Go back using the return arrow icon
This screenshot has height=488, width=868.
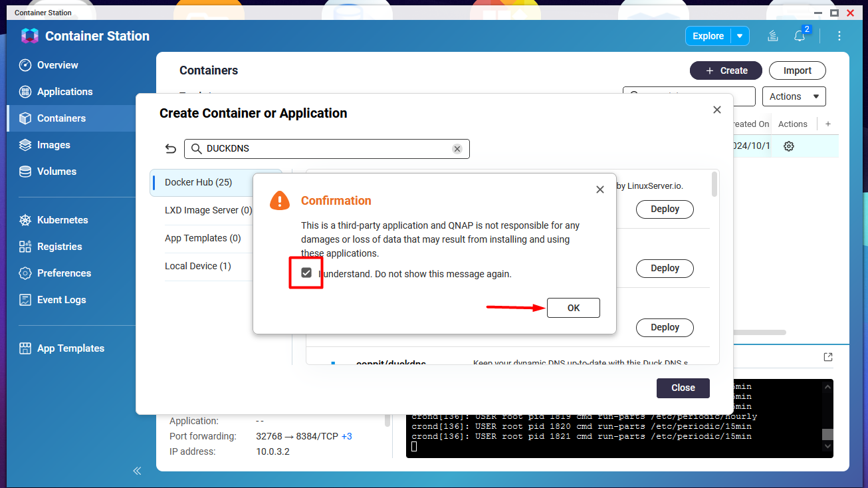[x=171, y=149]
